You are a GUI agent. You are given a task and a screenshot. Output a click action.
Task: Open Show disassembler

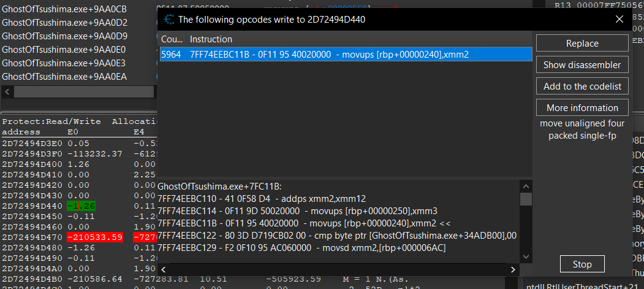coord(581,65)
